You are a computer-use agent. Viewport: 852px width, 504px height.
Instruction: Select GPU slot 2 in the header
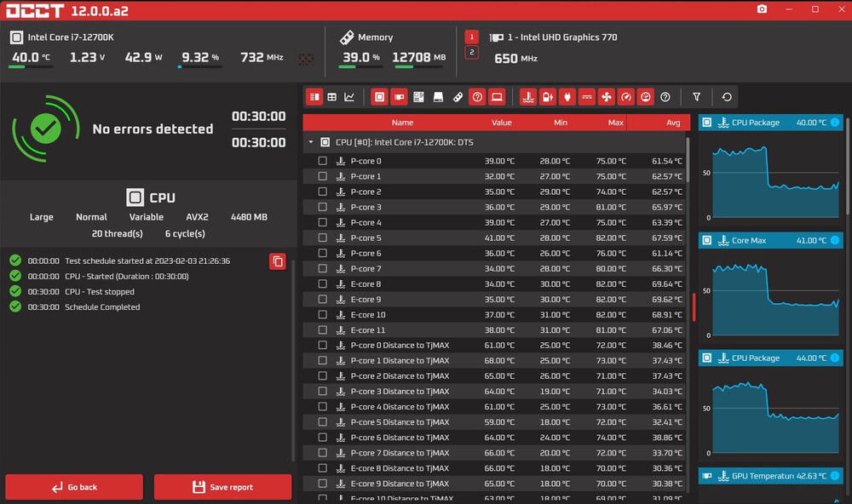pyautogui.click(x=471, y=53)
